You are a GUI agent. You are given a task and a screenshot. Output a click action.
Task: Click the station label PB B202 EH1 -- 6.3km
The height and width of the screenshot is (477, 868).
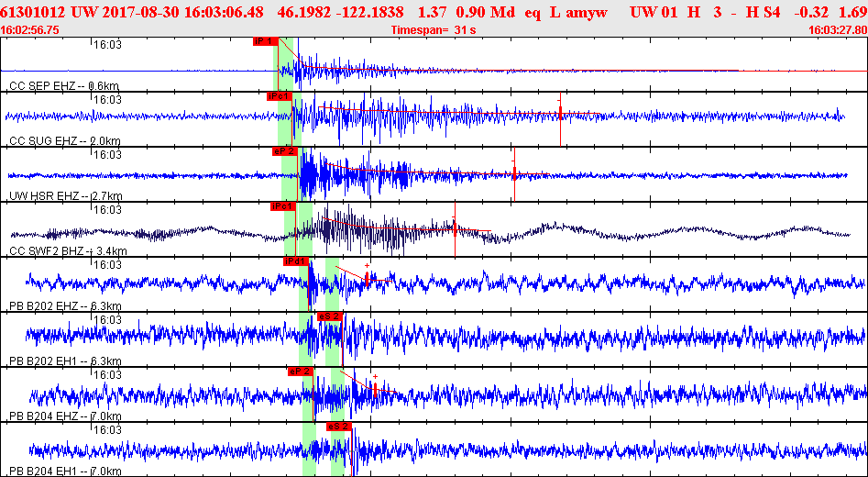[x=65, y=361]
